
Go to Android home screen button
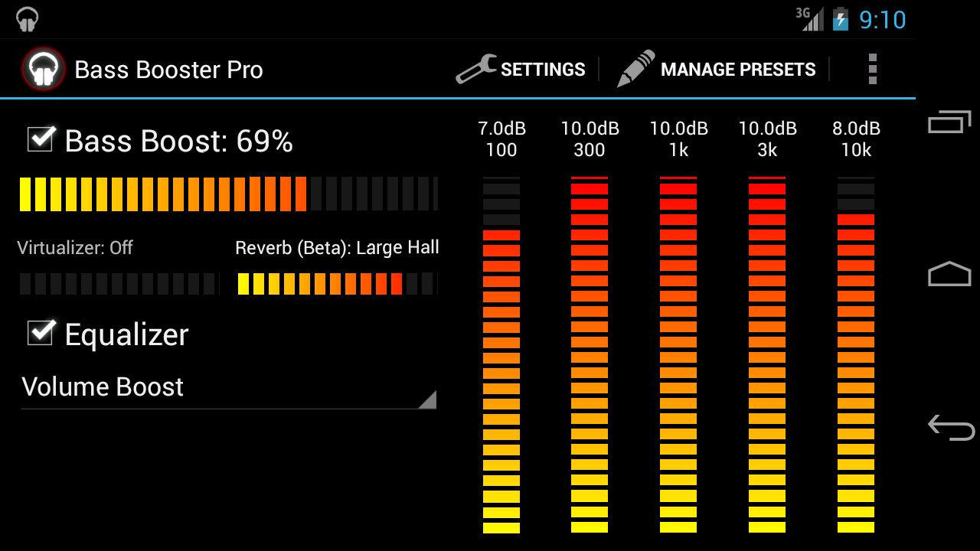(949, 274)
